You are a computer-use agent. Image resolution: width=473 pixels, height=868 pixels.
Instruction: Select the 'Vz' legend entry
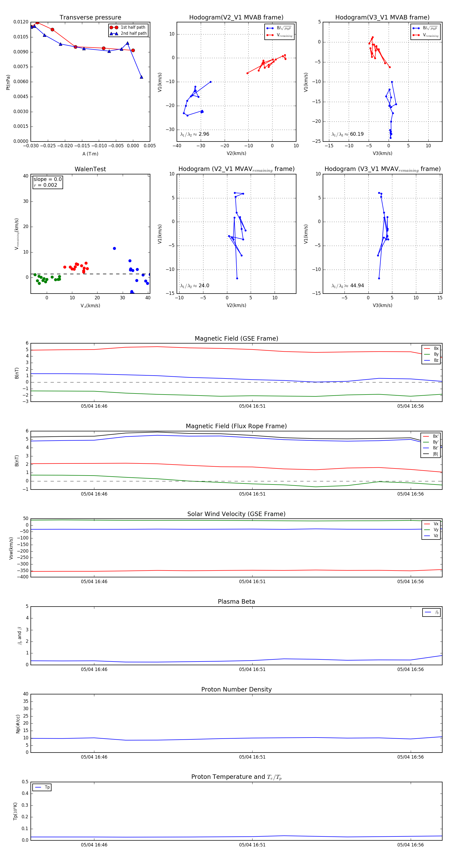[431, 536]
